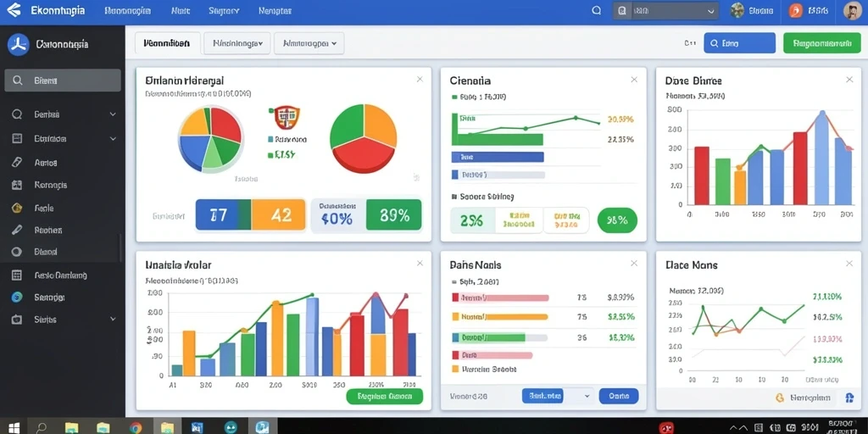Close the 'Dare Binrce' card

[849, 80]
